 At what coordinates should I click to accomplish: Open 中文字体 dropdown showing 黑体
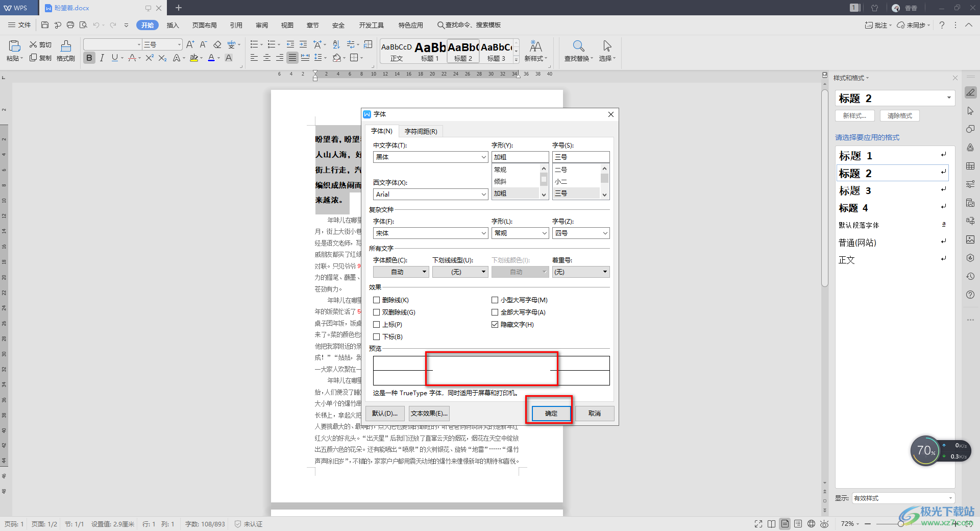point(430,157)
